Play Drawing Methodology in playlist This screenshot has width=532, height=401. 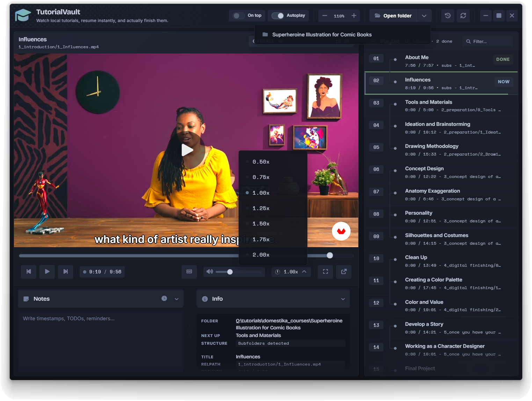tap(441, 150)
